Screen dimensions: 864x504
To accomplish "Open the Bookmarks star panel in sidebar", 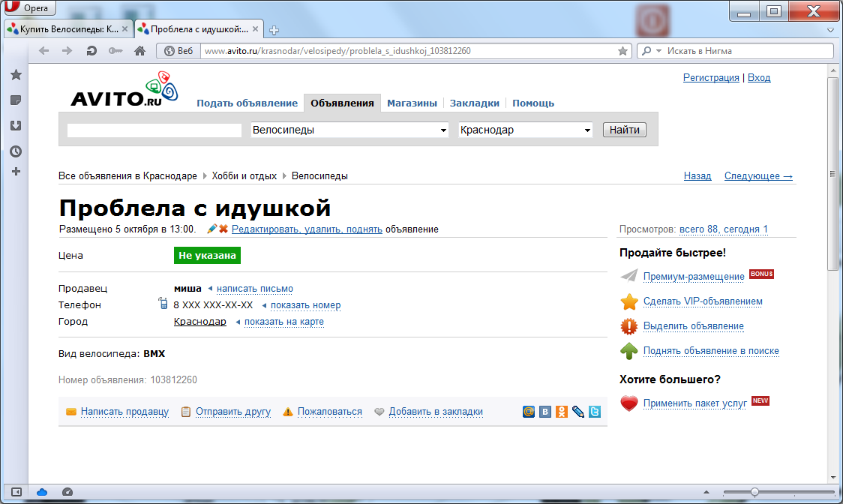I will tap(16, 75).
